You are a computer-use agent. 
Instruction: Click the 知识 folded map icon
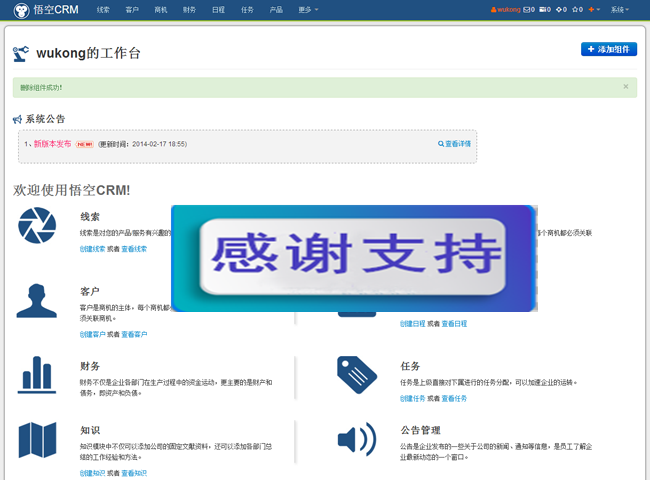(38, 440)
